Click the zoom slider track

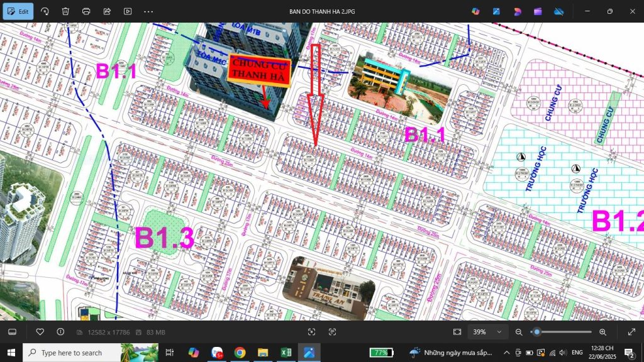coord(561,332)
